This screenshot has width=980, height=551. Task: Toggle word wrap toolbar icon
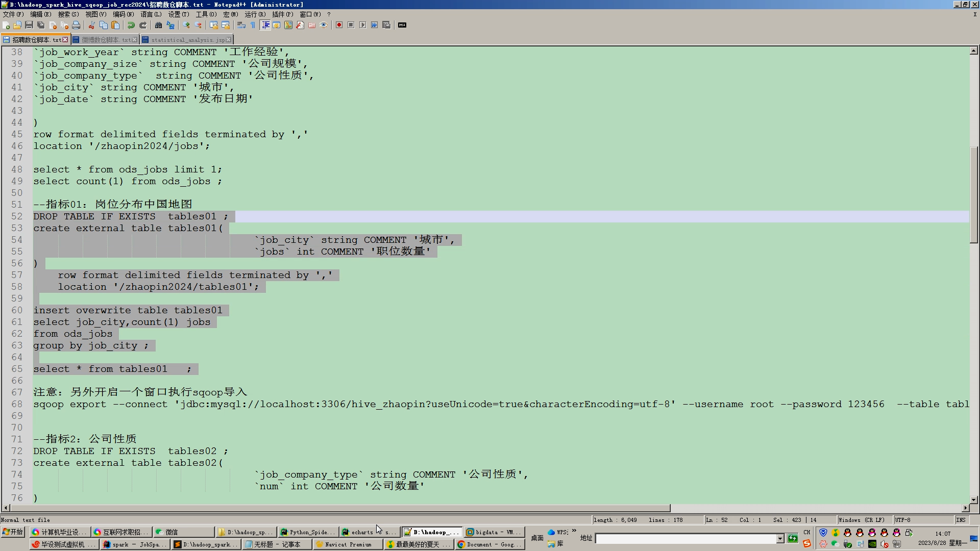pyautogui.click(x=241, y=25)
